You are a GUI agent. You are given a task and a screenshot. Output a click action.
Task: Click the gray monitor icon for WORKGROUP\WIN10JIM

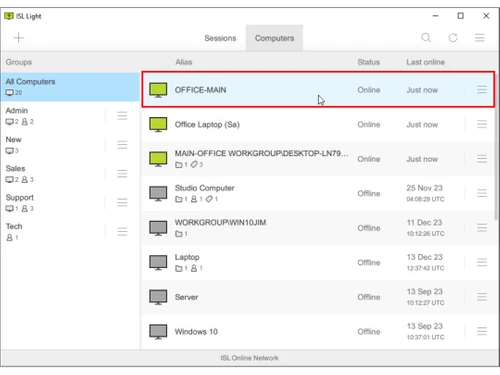tap(158, 228)
